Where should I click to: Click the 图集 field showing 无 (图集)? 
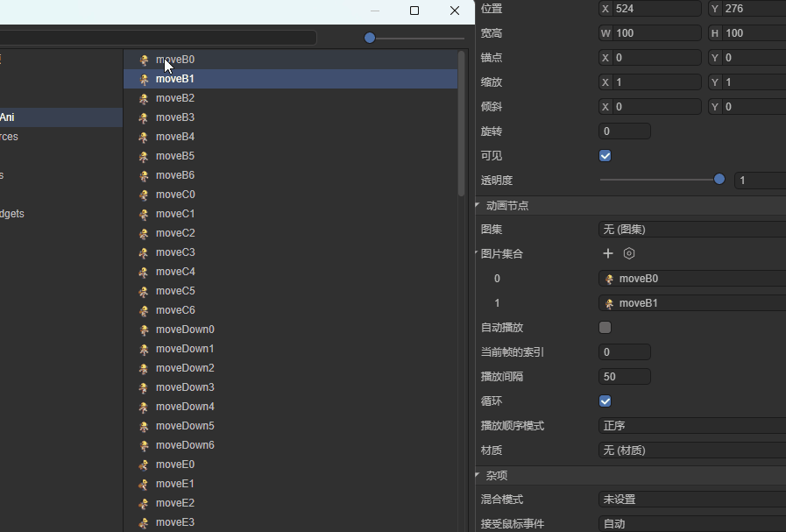pyautogui.click(x=690, y=229)
